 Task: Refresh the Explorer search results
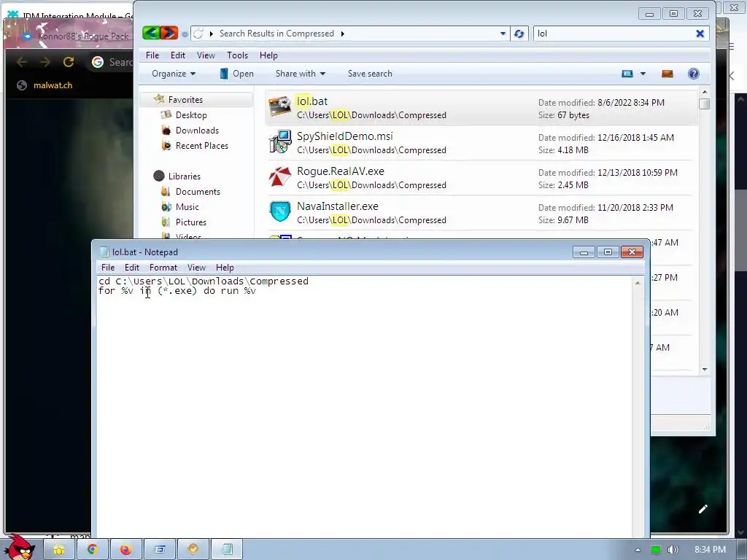[519, 34]
